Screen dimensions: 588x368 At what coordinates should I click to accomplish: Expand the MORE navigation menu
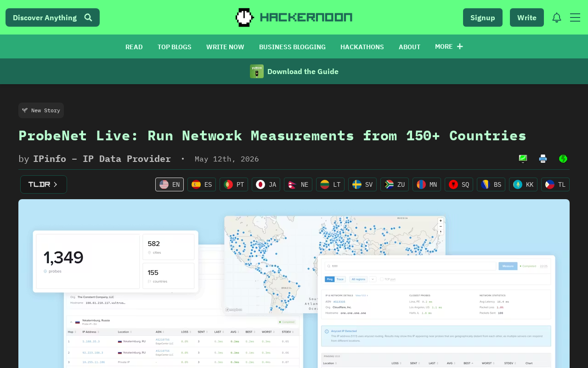pyautogui.click(x=449, y=46)
